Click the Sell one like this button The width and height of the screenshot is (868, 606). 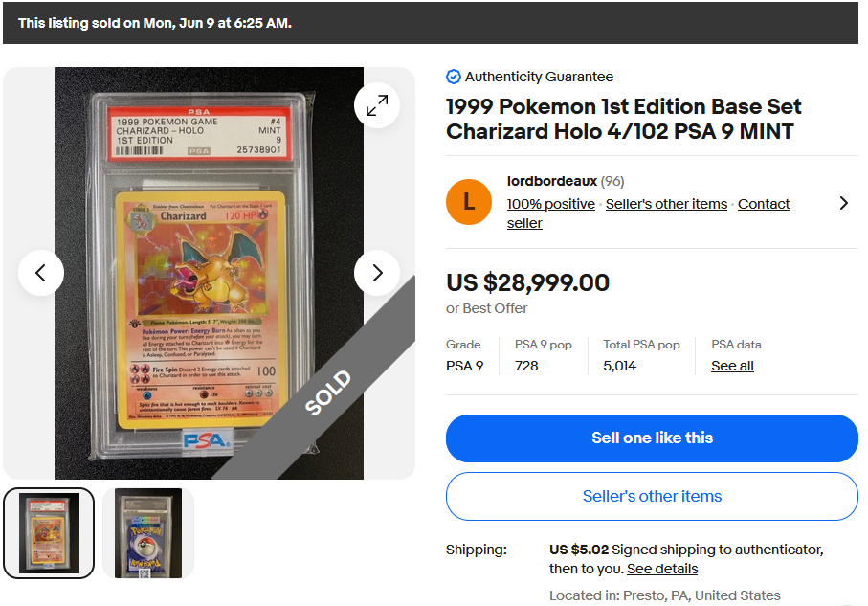(x=652, y=438)
